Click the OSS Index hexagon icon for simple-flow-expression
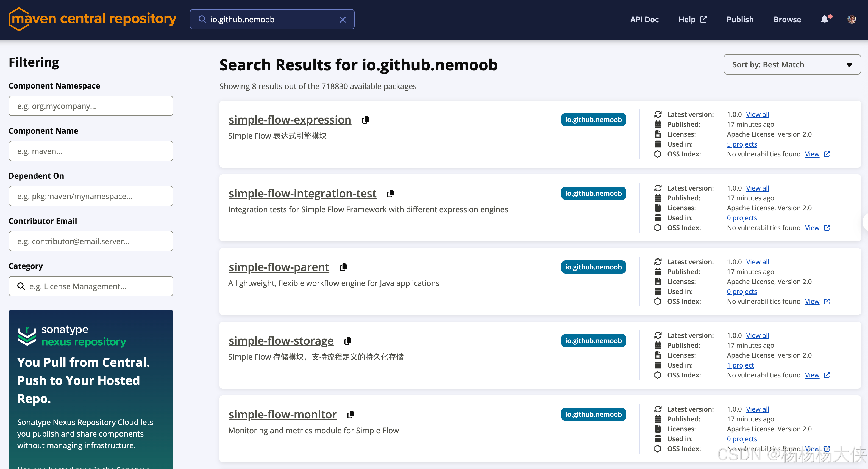Image resolution: width=868 pixels, height=469 pixels. click(658, 154)
